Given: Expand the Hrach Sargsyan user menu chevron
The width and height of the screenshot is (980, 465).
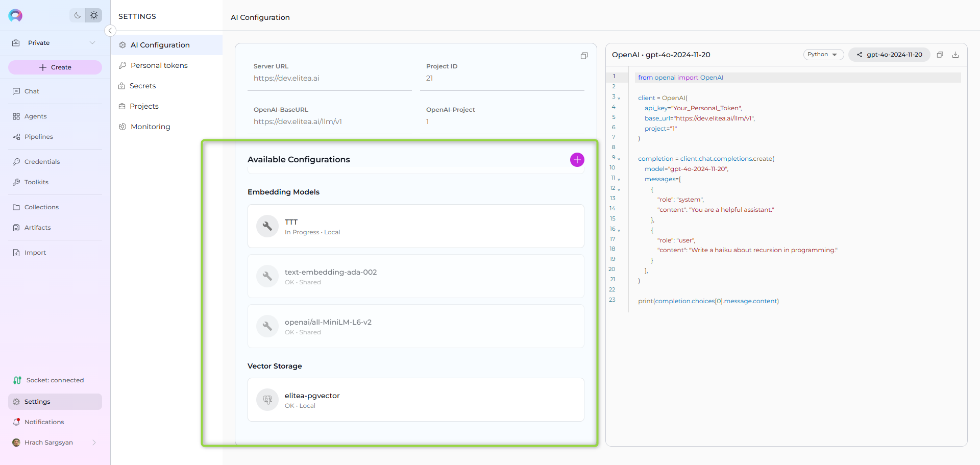Looking at the screenshot, I should 94,443.
